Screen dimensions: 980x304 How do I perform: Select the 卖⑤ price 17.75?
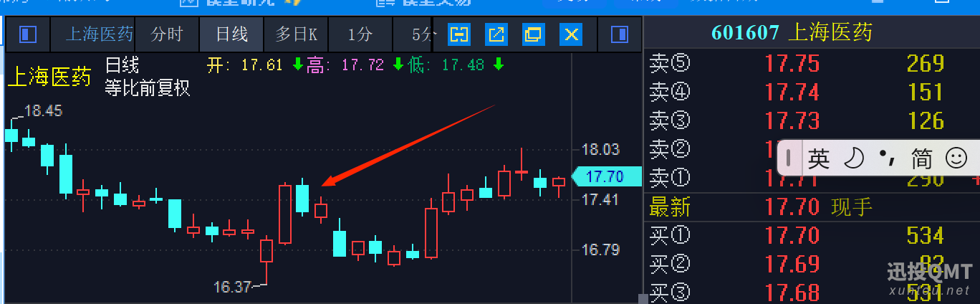pos(792,64)
